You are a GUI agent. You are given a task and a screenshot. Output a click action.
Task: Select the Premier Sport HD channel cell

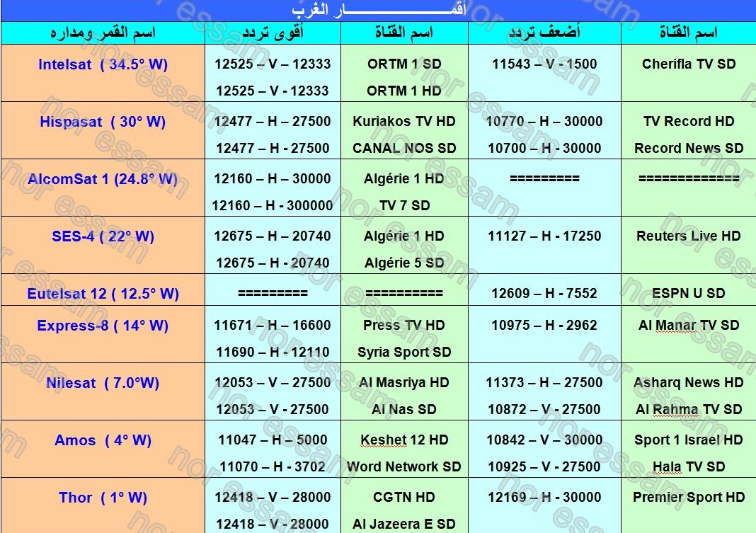point(688,498)
